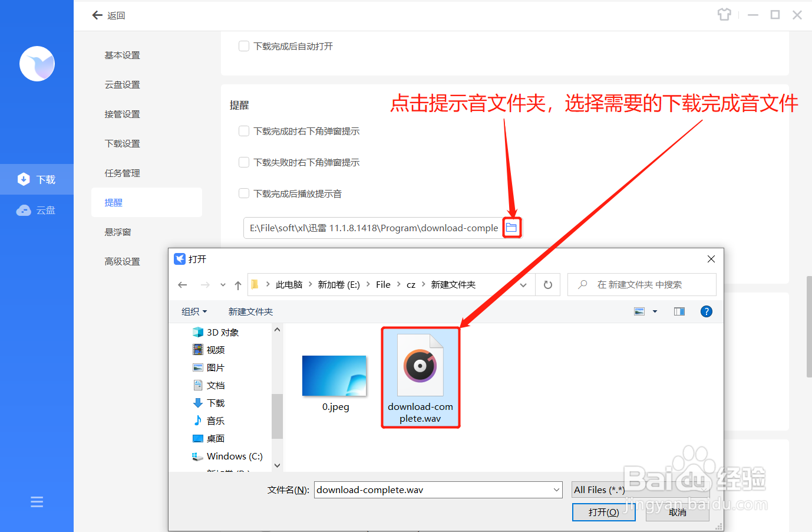The height and width of the screenshot is (532, 812).
Task: Click the 取消 button to dismiss dialog
Action: tap(676, 511)
